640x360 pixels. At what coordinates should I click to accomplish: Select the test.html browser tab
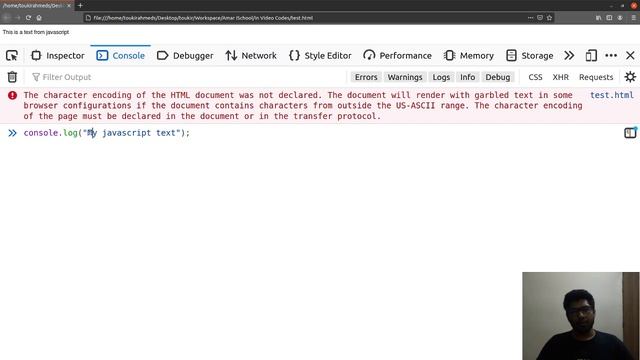tap(36, 6)
